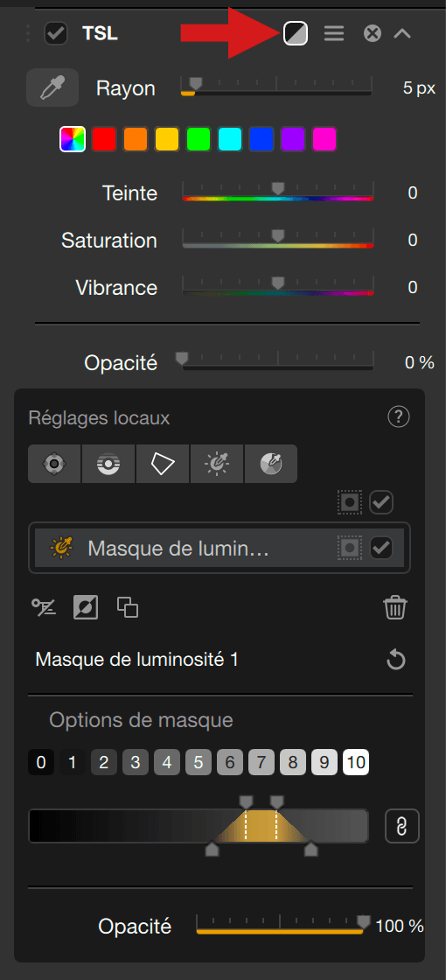Image resolution: width=446 pixels, height=980 pixels.
Task: Select the control line tool icon
Action: click(x=108, y=464)
